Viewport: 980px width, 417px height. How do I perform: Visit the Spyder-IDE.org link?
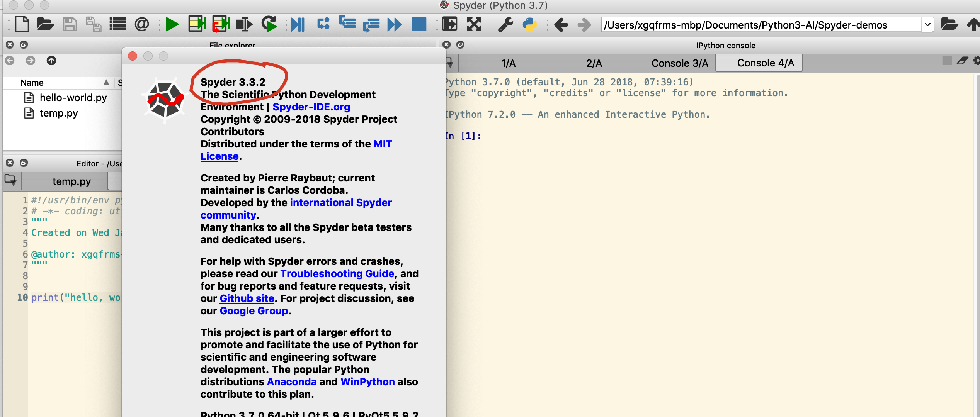pyautogui.click(x=311, y=107)
